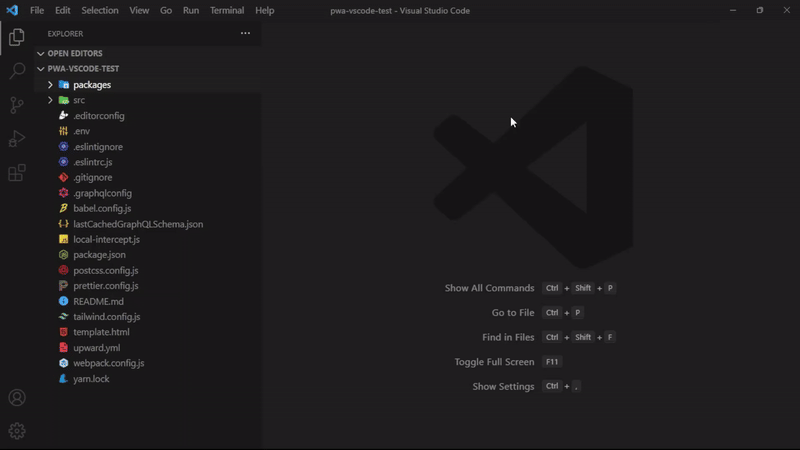Select the packages folder name
This screenshot has height=450, width=800.
tap(92, 85)
